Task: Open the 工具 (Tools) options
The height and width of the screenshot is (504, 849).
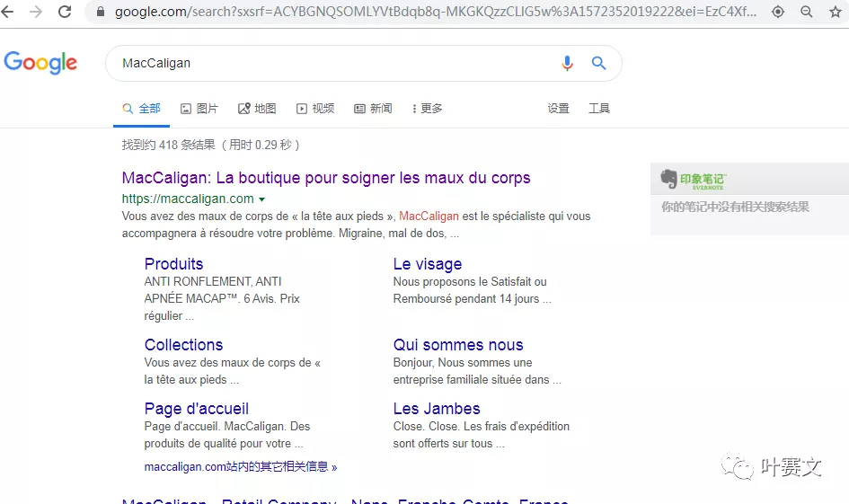Action: tap(598, 109)
